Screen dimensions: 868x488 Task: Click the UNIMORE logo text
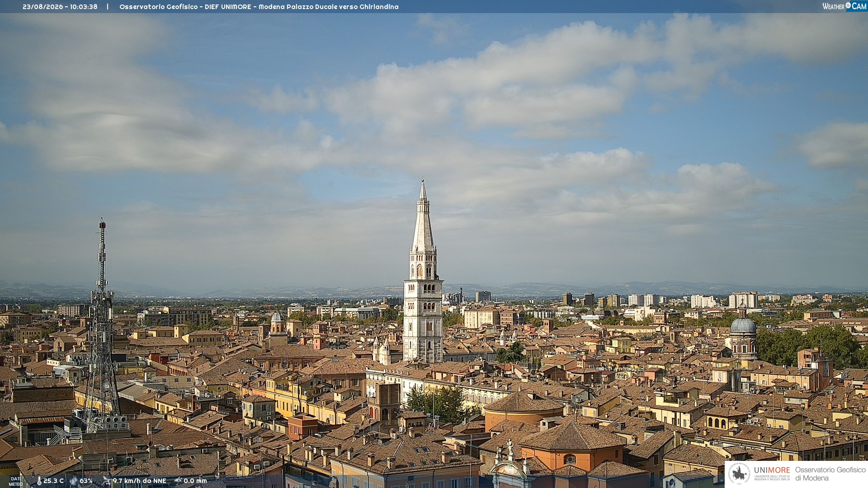coord(772,470)
